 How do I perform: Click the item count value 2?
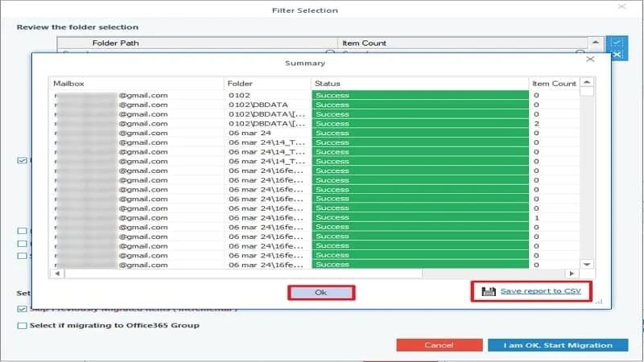click(536, 124)
